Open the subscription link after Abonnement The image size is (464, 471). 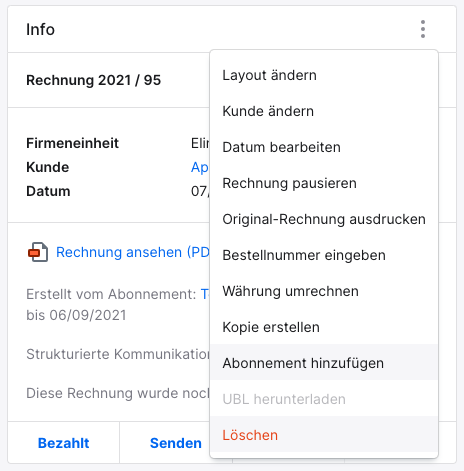205,294
